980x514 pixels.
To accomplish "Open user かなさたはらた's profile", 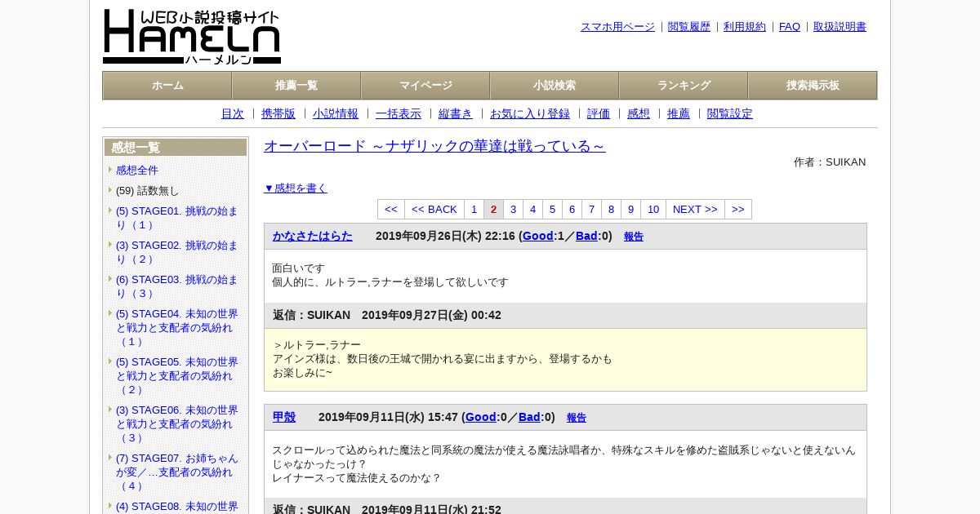I will 313,236.
